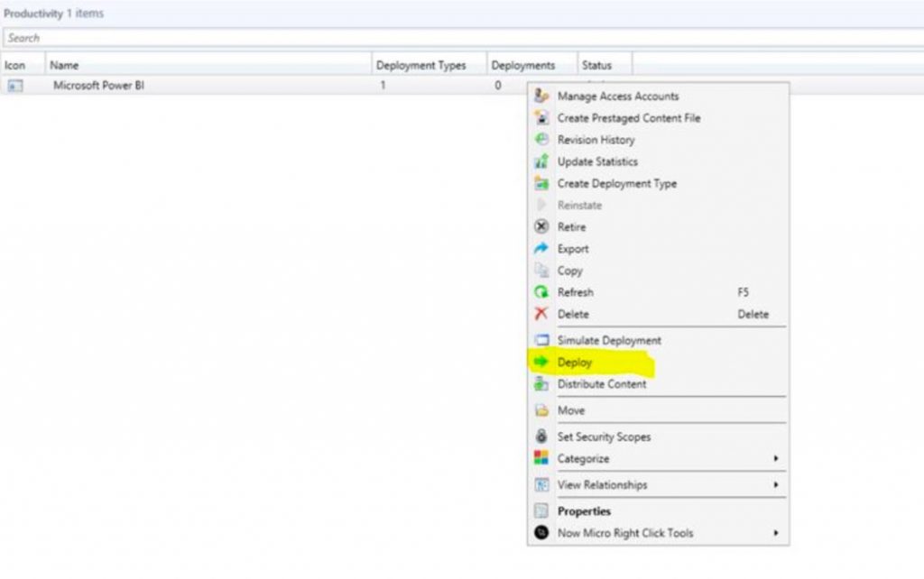The height and width of the screenshot is (579, 924).
Task: Click into the Search field
Action: tap(463, 38)
